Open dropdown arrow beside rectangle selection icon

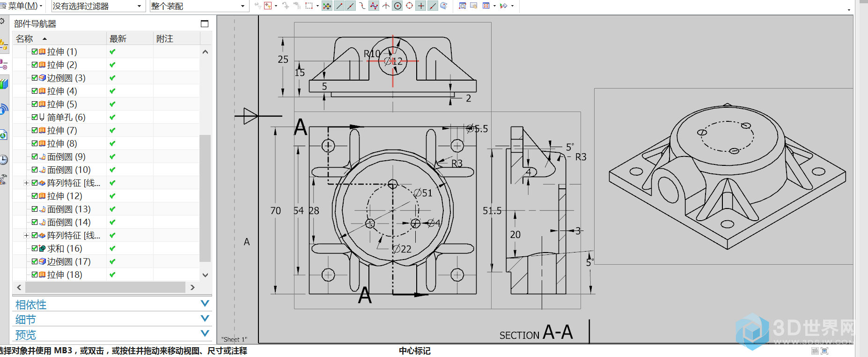click(x=317, y=6)
